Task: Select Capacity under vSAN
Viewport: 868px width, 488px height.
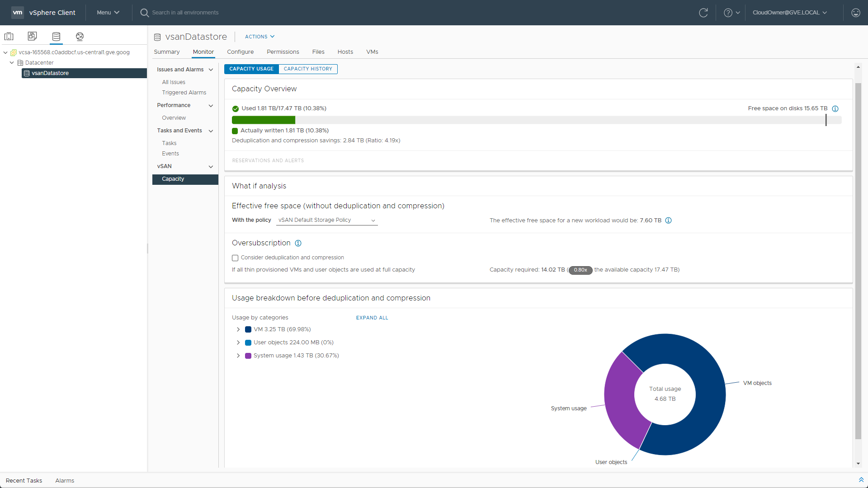Action: [x=185, y=179]
